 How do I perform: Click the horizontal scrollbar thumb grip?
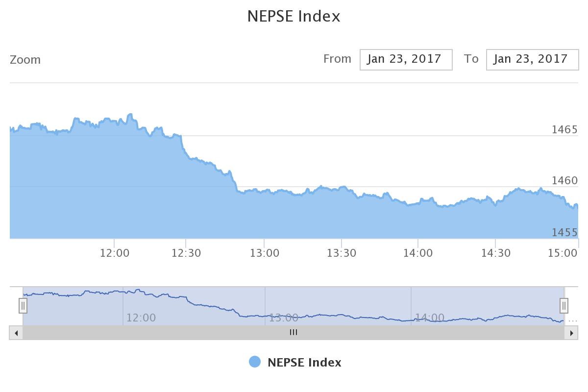(x=294, y=332)
